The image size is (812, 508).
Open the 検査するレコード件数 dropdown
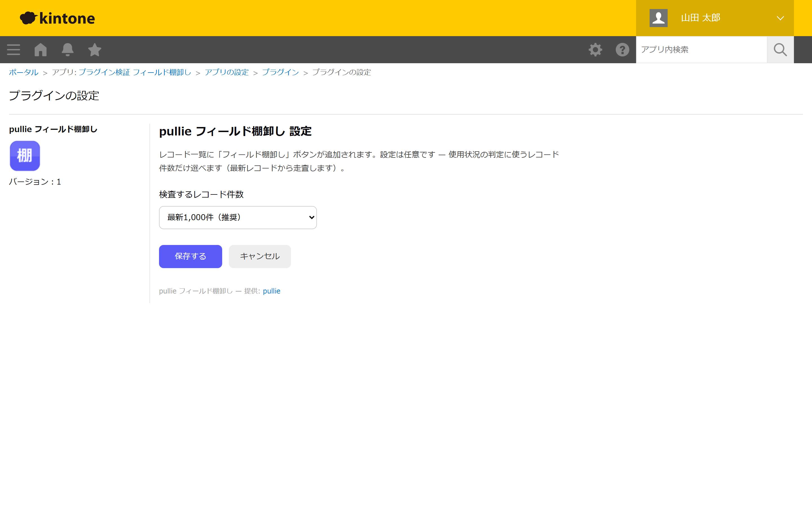(238, 217)
